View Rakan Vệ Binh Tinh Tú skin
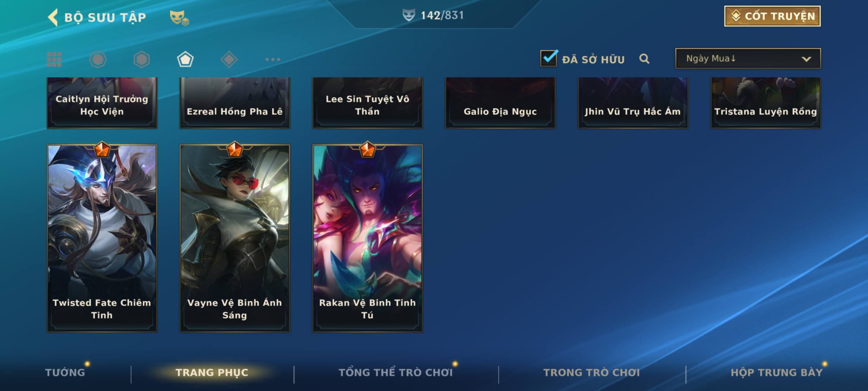Screen dimensions: 868x391 tap(367, 238)
